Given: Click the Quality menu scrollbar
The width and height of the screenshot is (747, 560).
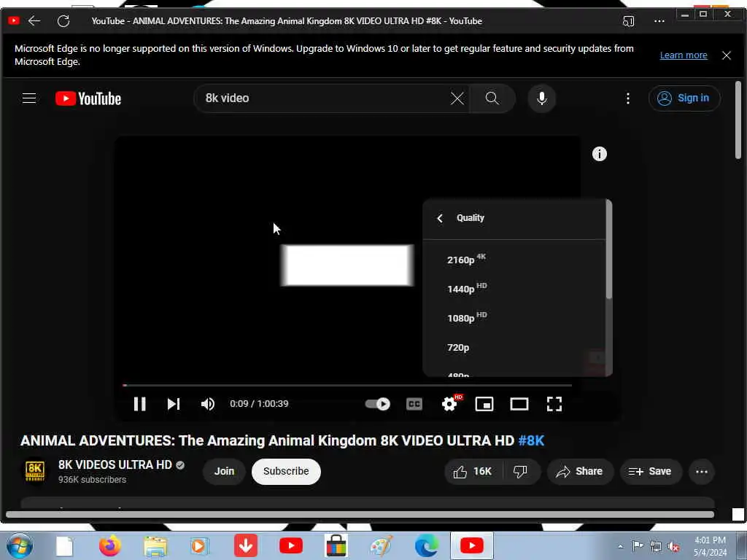Looking at the screenshot, I should click(x=608, y=250).
